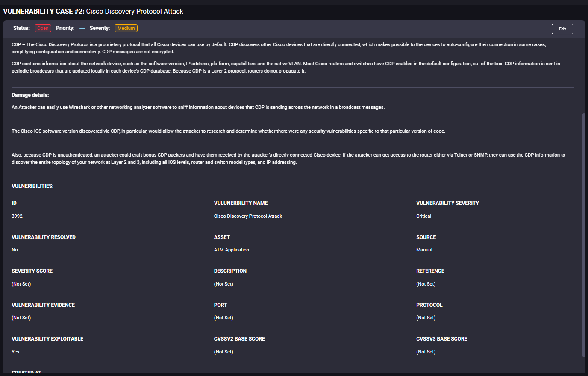The width and height of the screenshot is (588, 376).
Task: Click the Manual source value
Action: 424,250
